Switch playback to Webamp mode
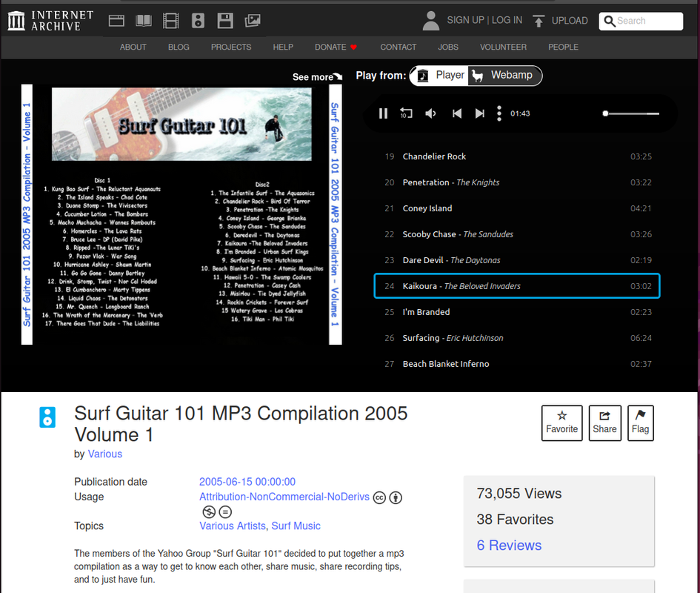 pyautogui.click(x=504, y=75)
